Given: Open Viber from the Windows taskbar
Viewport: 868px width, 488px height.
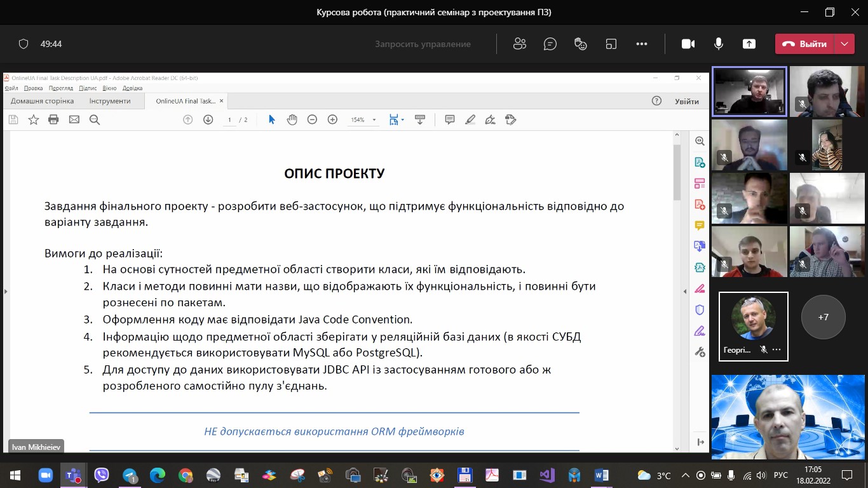Looking at the screenshot, I should coord(101,475).
